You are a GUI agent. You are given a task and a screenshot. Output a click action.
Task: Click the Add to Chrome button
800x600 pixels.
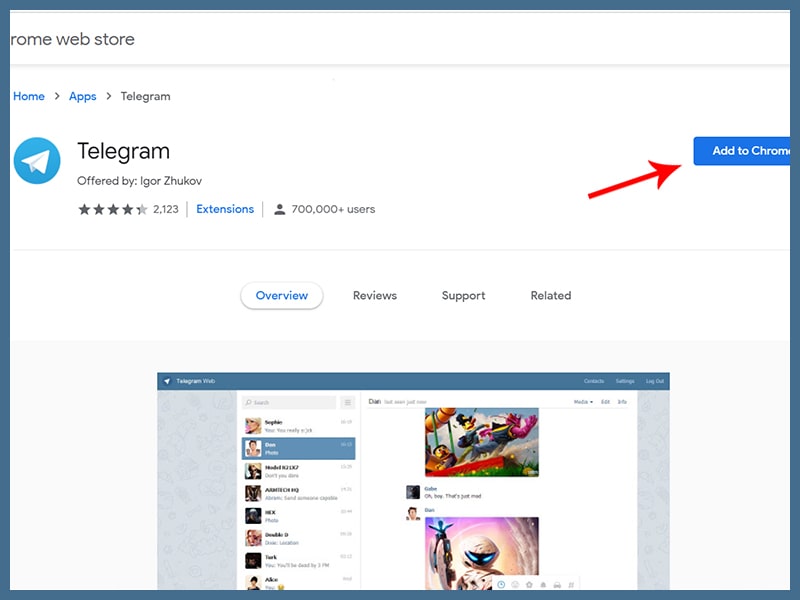tap(742, 151)
